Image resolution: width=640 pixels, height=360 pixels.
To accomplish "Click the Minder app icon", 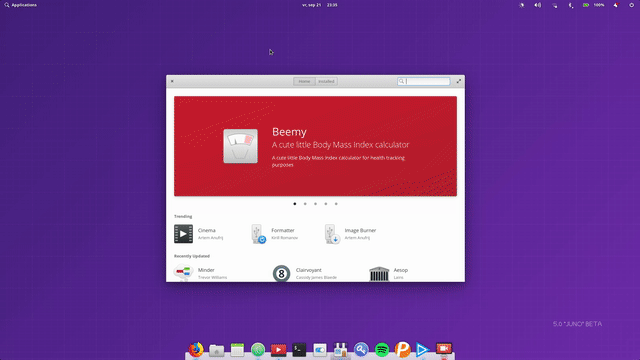I will coord(183,273).
